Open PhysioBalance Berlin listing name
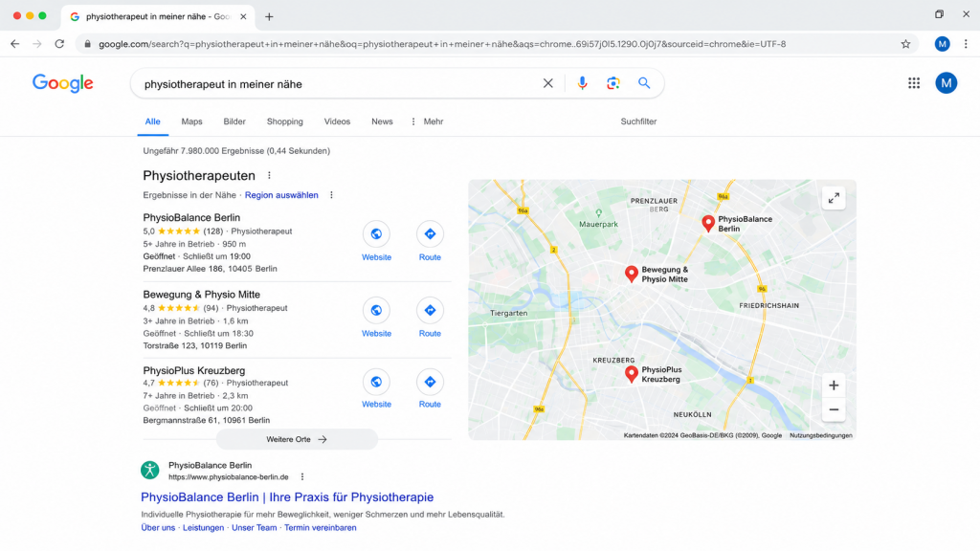The image size is (980, 551). (x=191, y=217)
